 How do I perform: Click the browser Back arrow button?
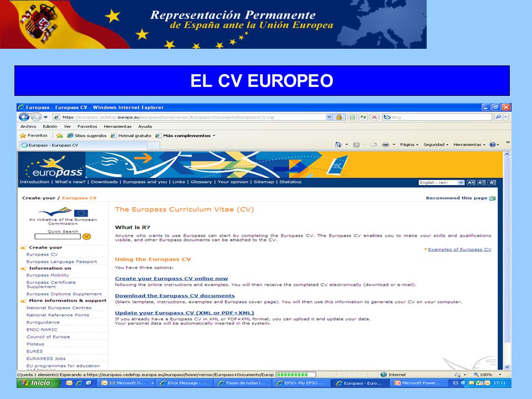pos(24,117)
